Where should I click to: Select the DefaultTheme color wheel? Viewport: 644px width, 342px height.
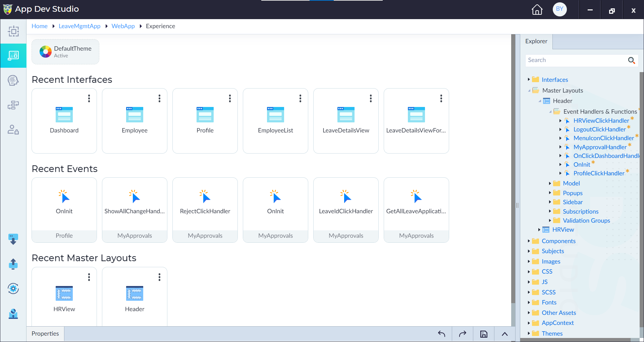(x=46, y=52)
